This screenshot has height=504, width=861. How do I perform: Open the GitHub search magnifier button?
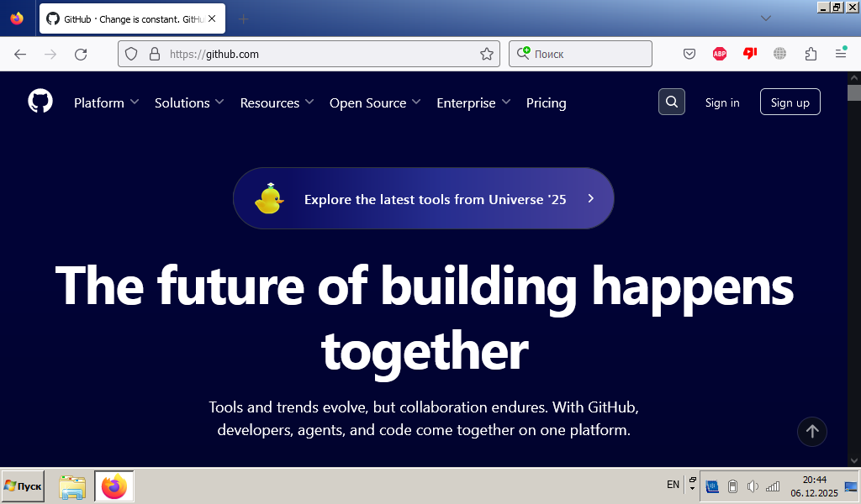coord(671,102)
